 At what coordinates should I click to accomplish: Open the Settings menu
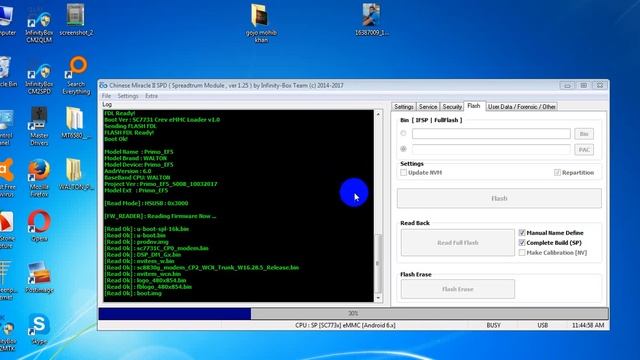tap(128, 96)
